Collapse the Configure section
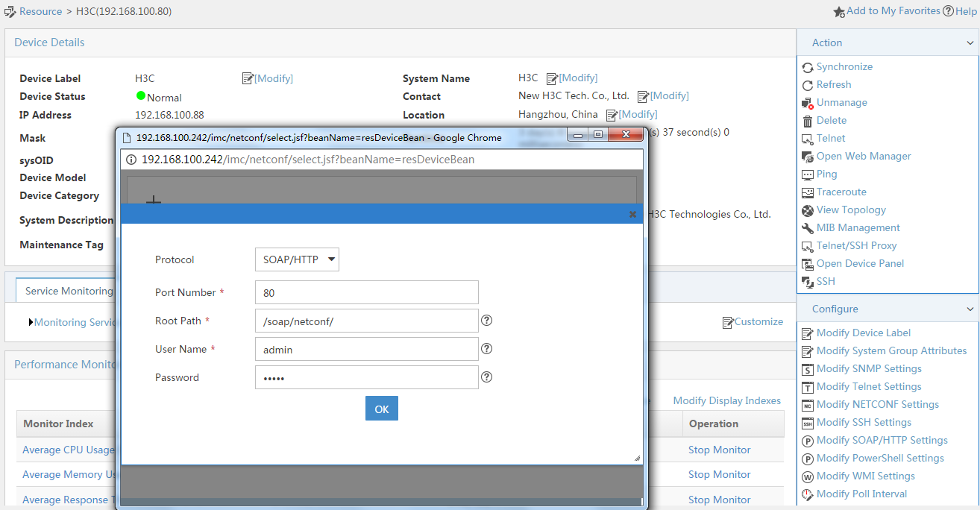 970,309
